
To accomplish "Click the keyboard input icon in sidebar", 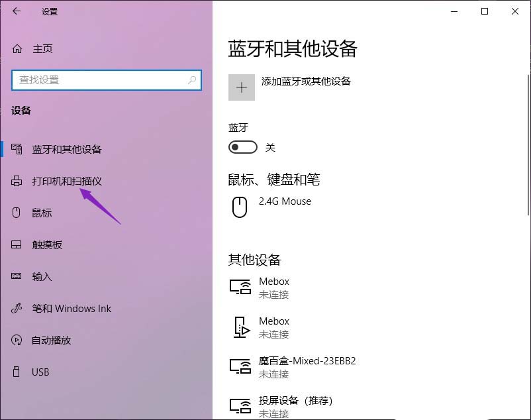I will coord(17,276).
